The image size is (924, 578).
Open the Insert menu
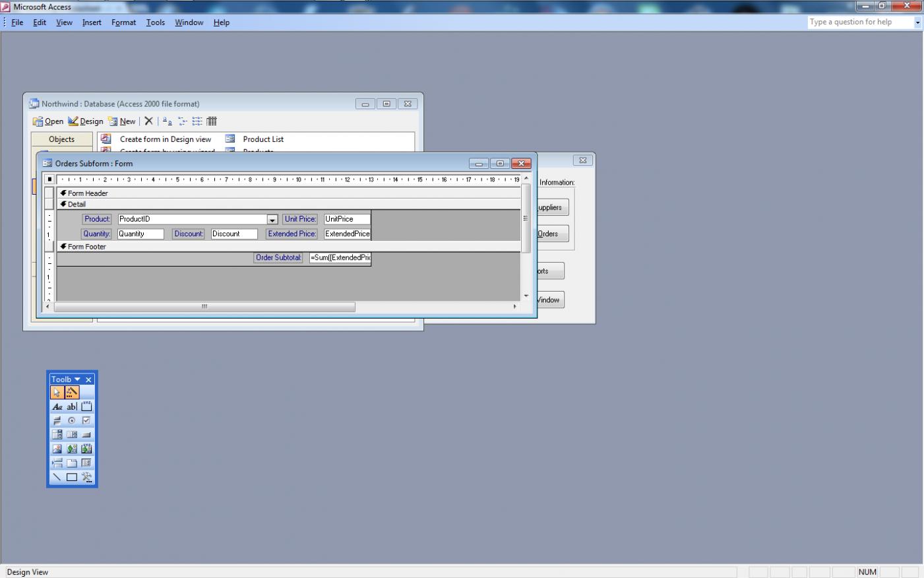92,22
